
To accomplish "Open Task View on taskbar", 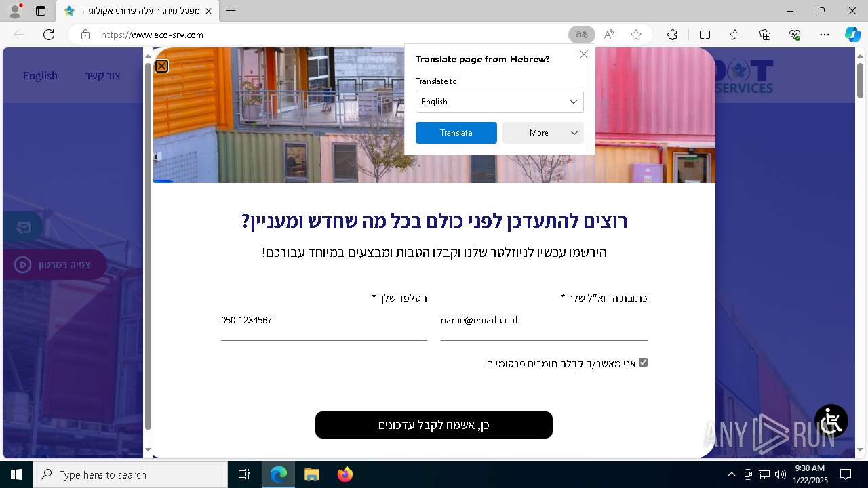I will [x=244, y=474].
